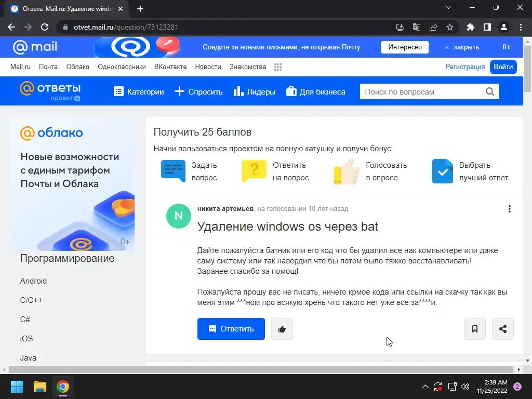This screenshot has width=532, height=399.
Task: Expand the all-projects grid icon
Action: (x=278, y=67)
